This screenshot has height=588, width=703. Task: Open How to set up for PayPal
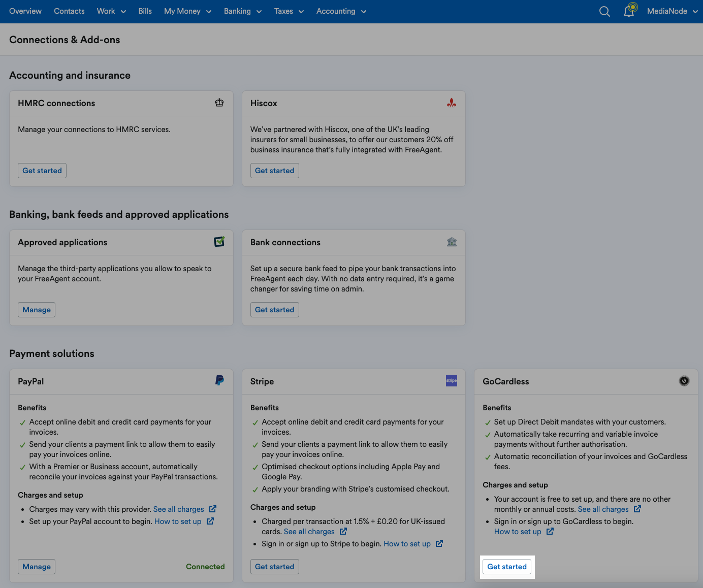[178, 521]
